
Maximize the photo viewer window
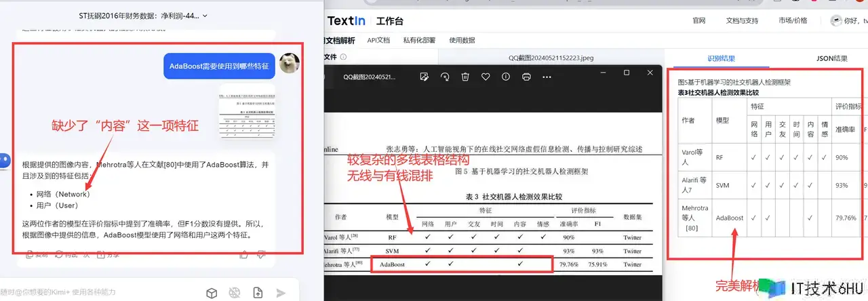point(626,72)
